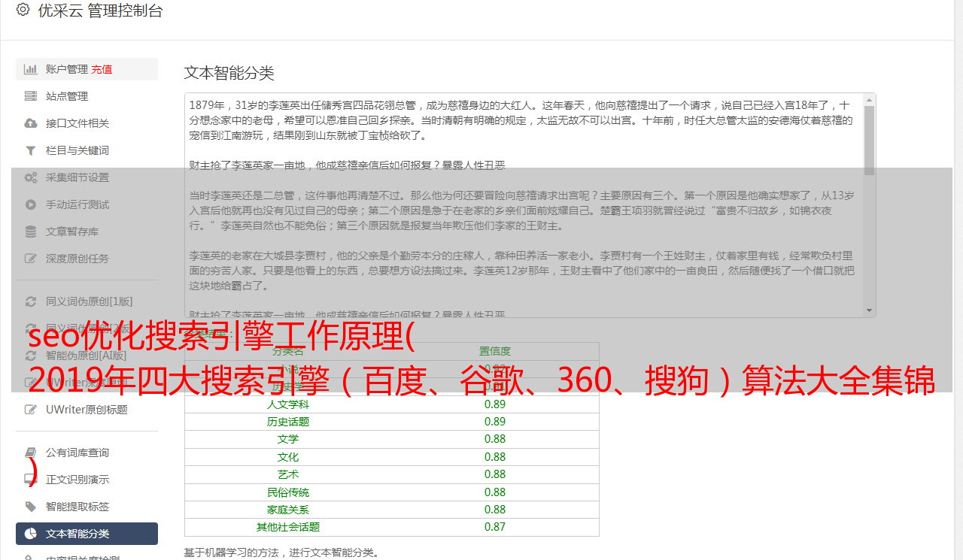Click the cloud icon for 接口文件相关
This screenshot has width=963, height=560.
pyautogui.click(x=30, y=123)
